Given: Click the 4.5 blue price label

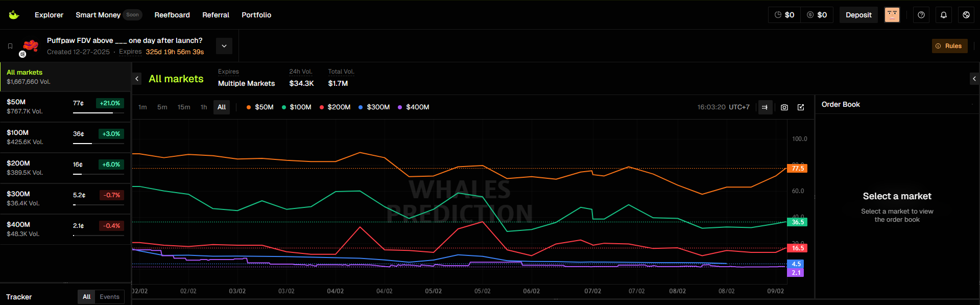Looking at the screenshot, I should (x=796, y=264).
